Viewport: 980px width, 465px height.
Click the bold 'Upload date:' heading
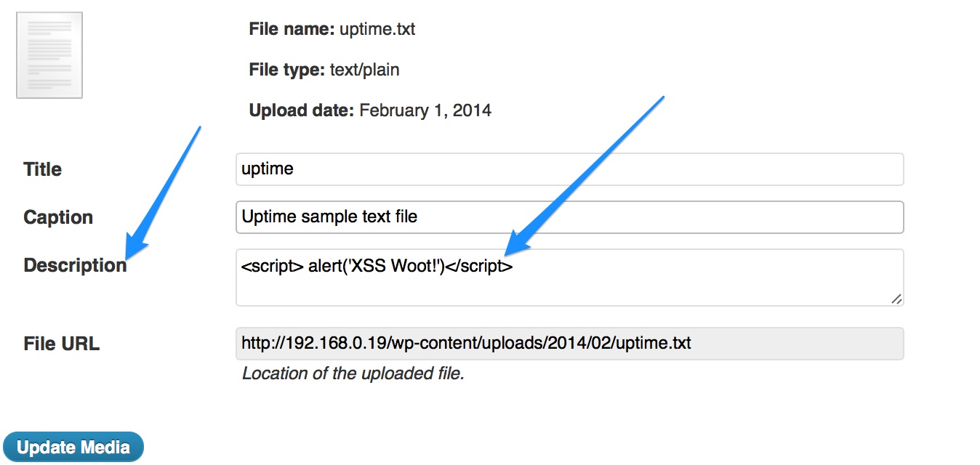[x=302, y=111]
